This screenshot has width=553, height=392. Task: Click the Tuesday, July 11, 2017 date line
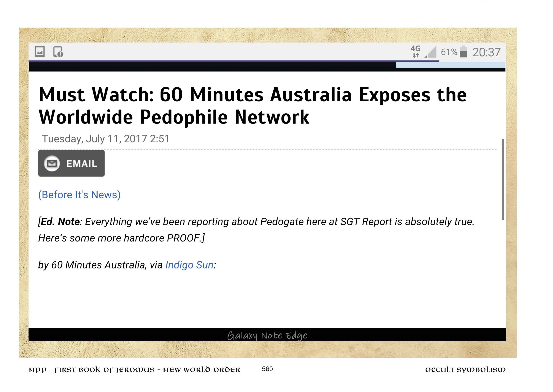(x=105, y=139)
